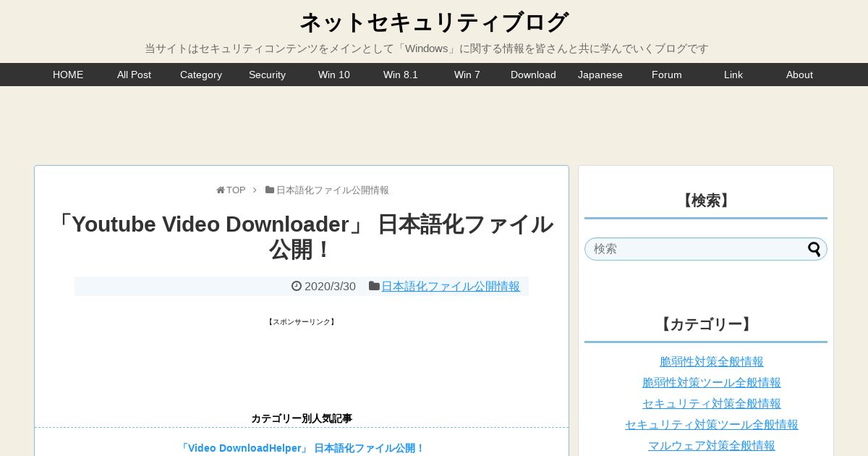Open the HOME menu item
The image size is (868, 456).
[x=68, y=75]
